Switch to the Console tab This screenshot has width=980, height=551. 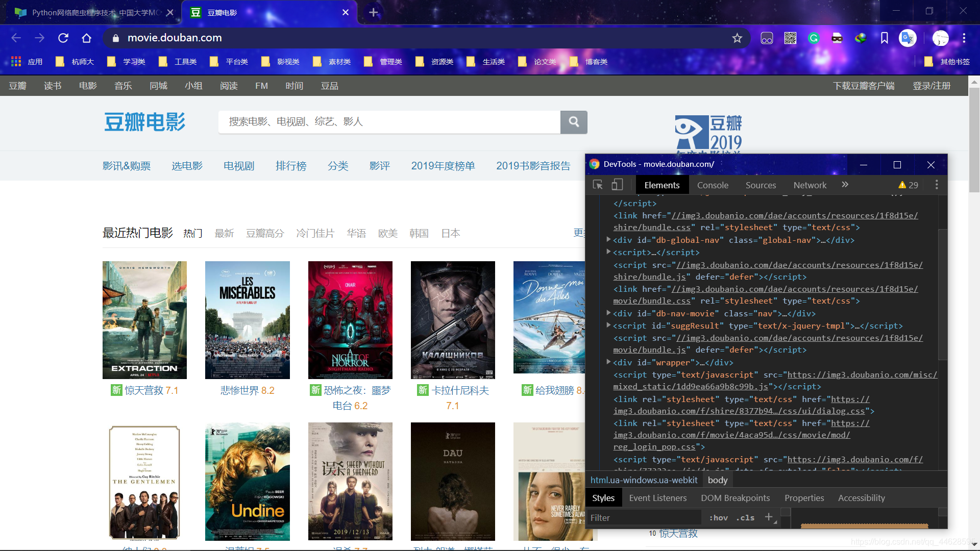click(x=713, y=185)
